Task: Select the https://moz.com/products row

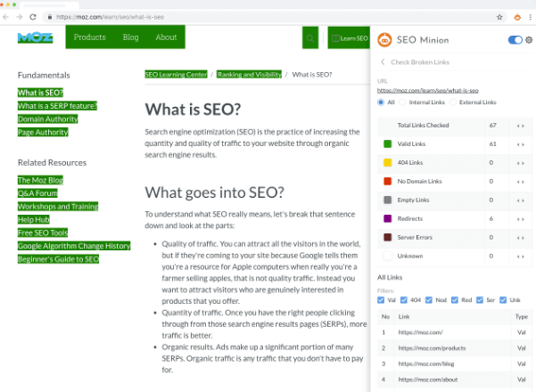Action: point(455,348)
